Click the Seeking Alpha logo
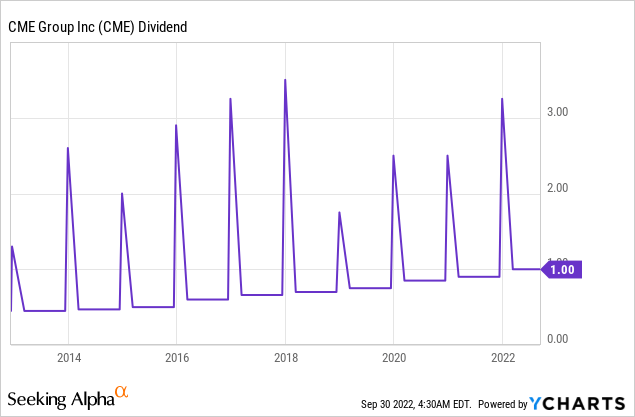Image resolution: width=635 pixels, height=417 pixels. pyautogui.click(x=68, y=398)
